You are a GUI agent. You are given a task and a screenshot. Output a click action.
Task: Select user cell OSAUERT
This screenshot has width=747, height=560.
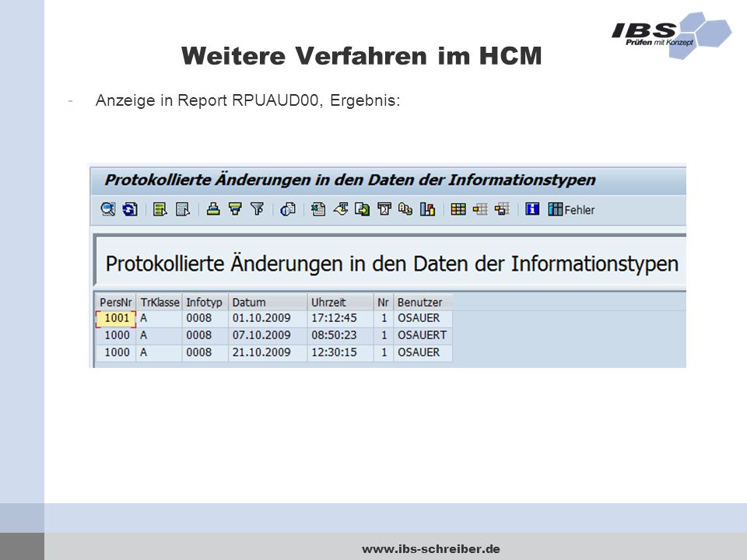(422, 335)
